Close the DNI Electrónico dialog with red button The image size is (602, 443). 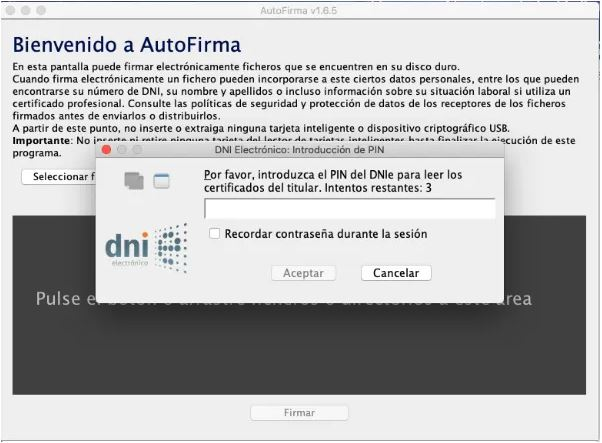106,150
